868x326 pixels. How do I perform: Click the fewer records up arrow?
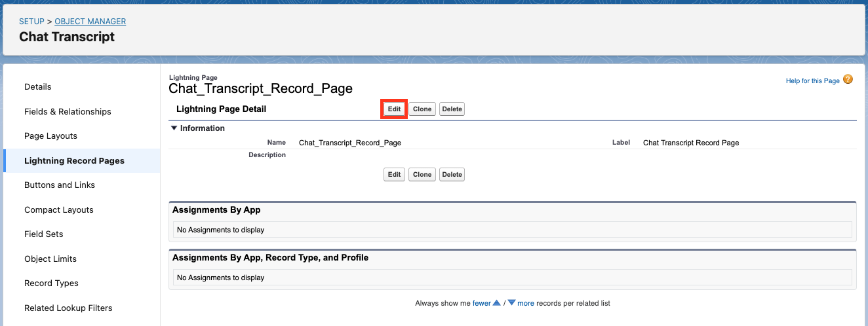click(x=496, y=303)
